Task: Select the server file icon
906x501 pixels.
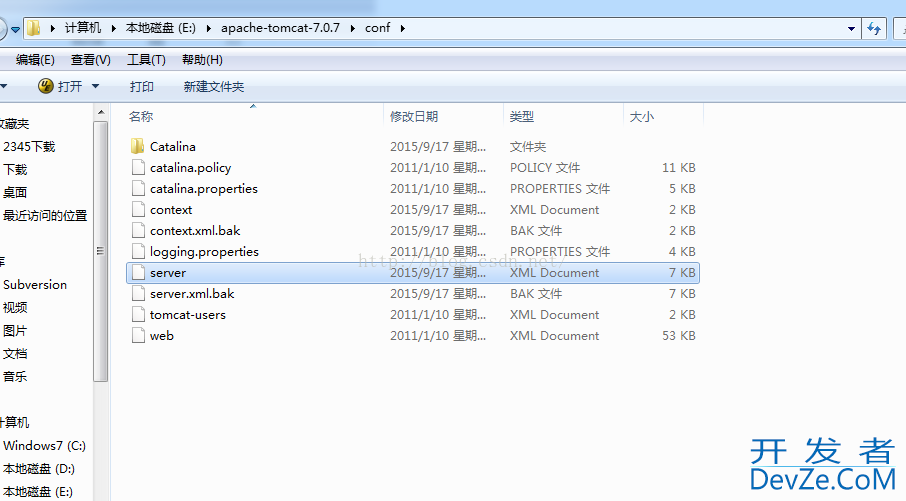Action: click(x=138, y=273)
